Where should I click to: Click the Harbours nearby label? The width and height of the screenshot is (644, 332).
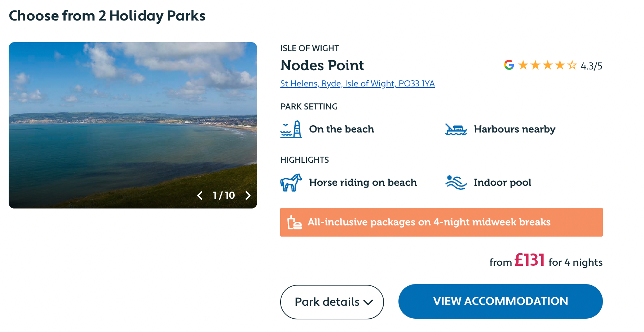click(515, 129)
